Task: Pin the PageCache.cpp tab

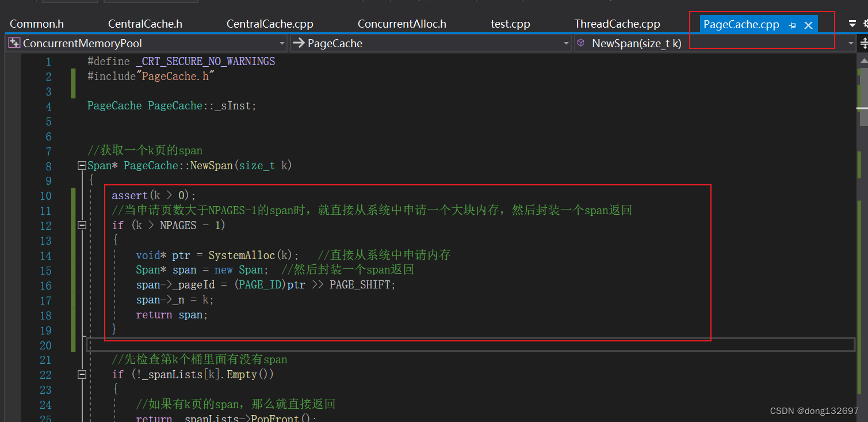Action: [x=793, y=25]
